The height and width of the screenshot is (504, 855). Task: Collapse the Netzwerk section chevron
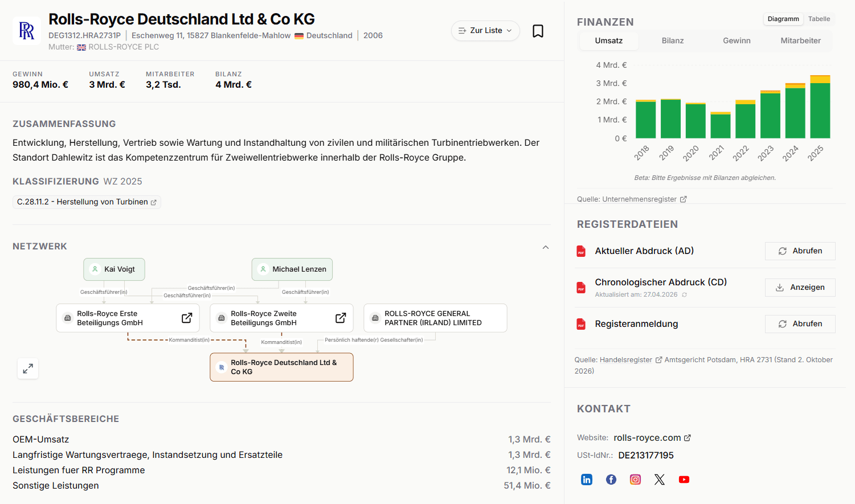click(546, 247)
